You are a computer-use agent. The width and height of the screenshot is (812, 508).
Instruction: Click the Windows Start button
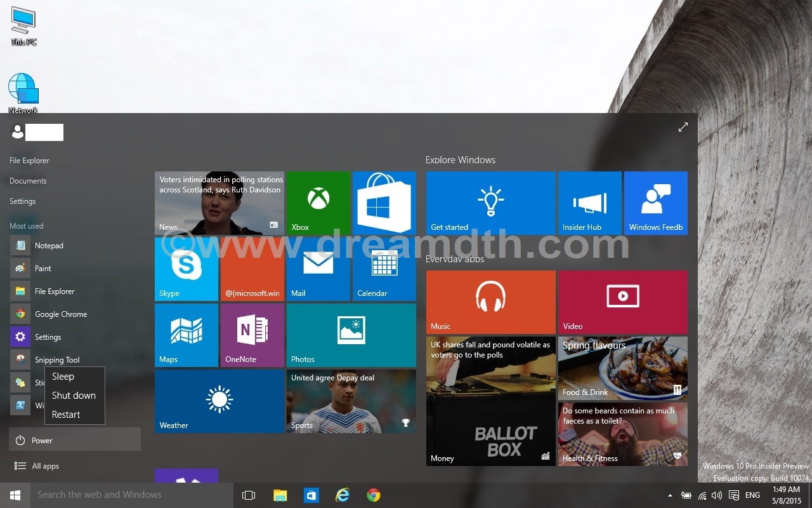15,495
